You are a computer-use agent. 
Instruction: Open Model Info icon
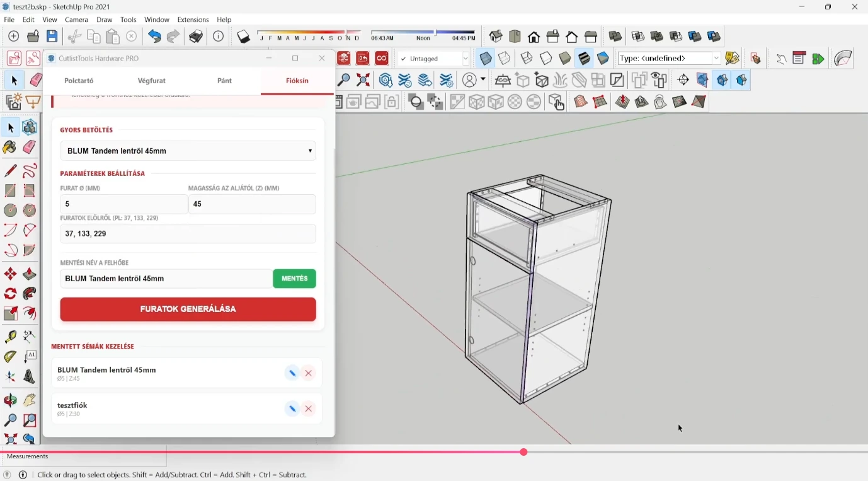[x=218, y=37]
